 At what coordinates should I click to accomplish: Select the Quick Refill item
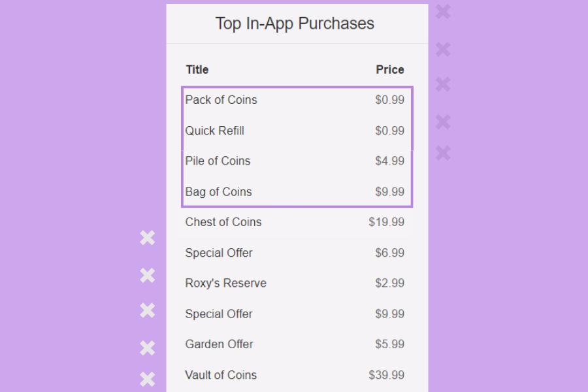pos(215,131)
